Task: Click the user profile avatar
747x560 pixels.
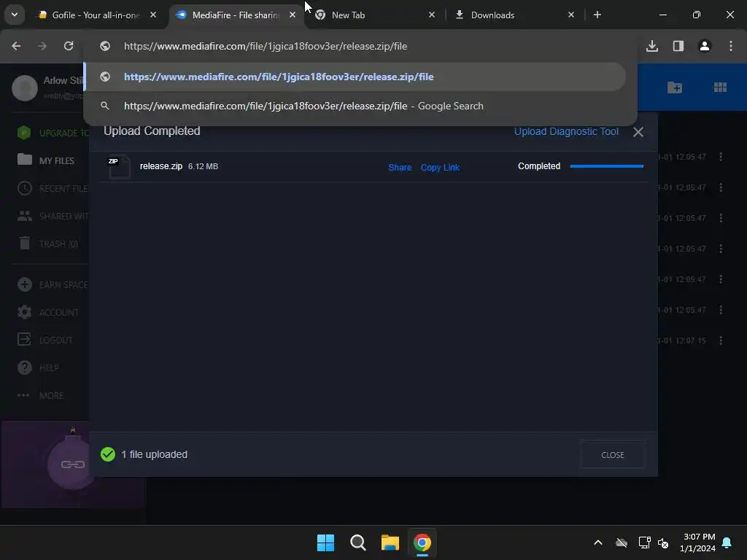Action: (25, 88)
